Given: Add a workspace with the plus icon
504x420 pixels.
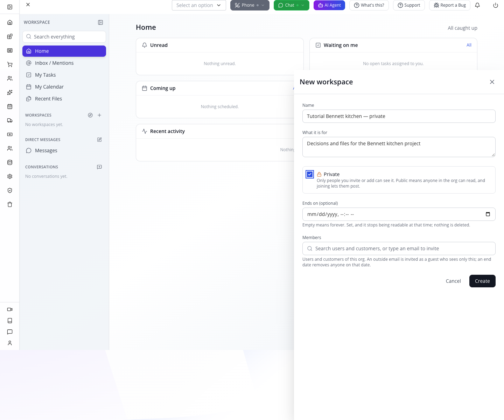Looking at the screenshot, I should (99, 115).
